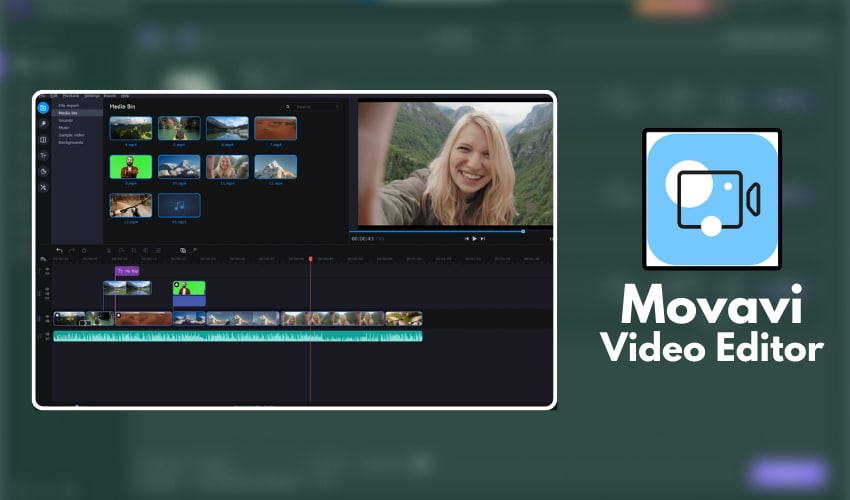Screen dimensions: 850x500
Task: Open the Settings menu
Action: pos(92,96)
